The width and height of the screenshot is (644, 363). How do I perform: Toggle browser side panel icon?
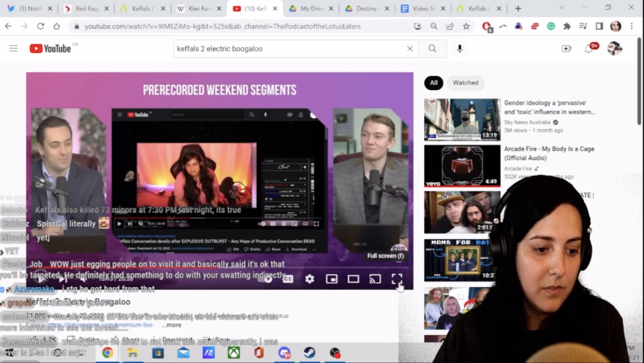(599, 26)
